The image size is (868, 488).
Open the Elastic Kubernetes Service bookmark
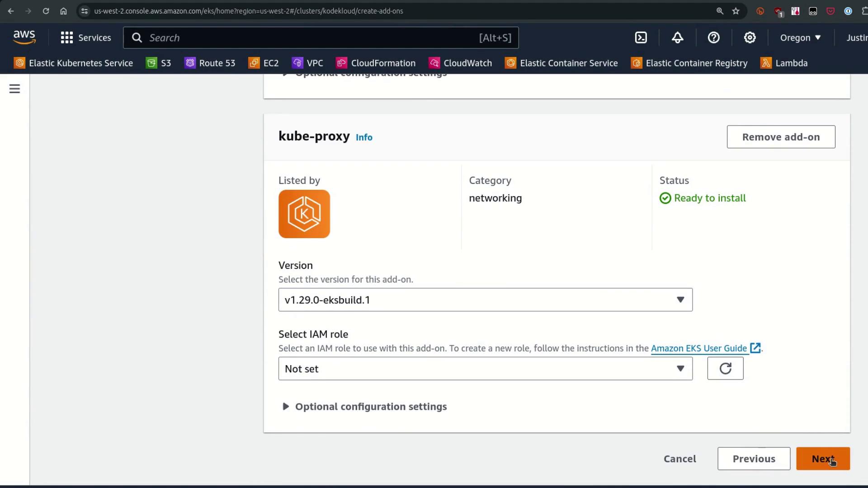pos(74,63)
